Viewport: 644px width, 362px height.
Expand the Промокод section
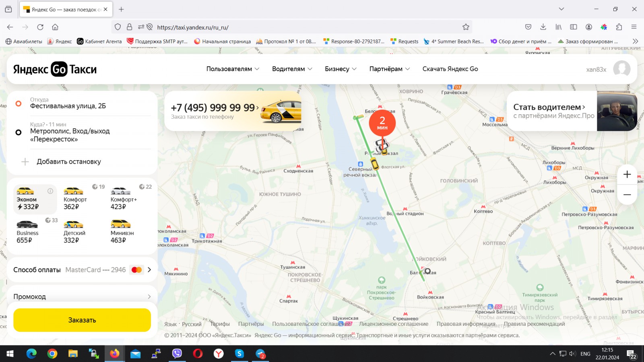(x=82, y=296)
